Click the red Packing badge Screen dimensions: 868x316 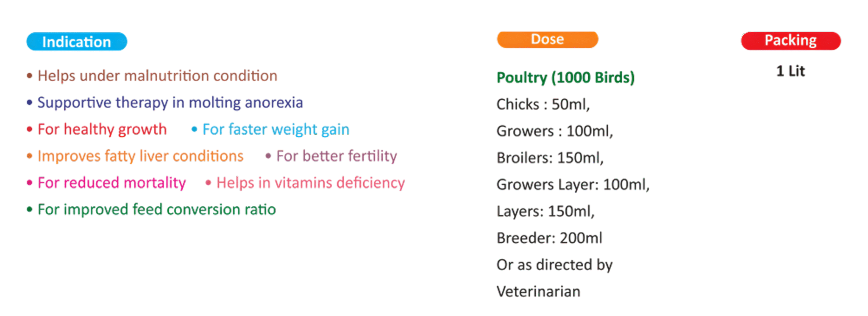790,41
